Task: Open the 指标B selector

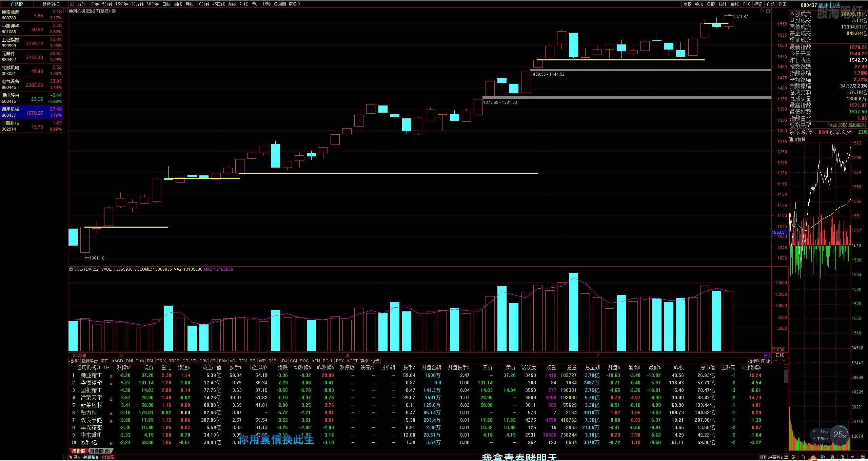Action: (753, 361)
